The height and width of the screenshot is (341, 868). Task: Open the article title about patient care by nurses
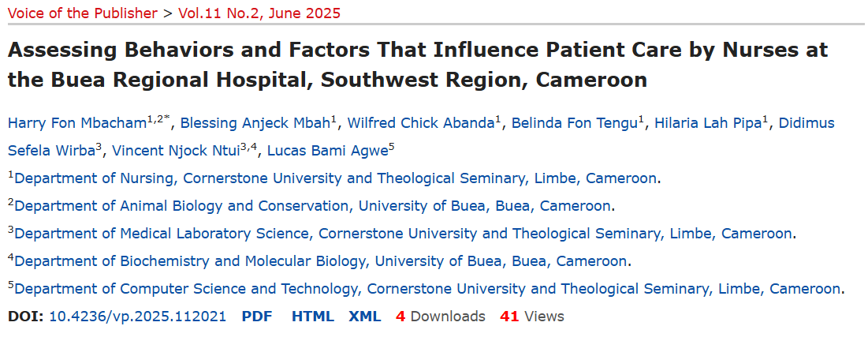point(418,65)
